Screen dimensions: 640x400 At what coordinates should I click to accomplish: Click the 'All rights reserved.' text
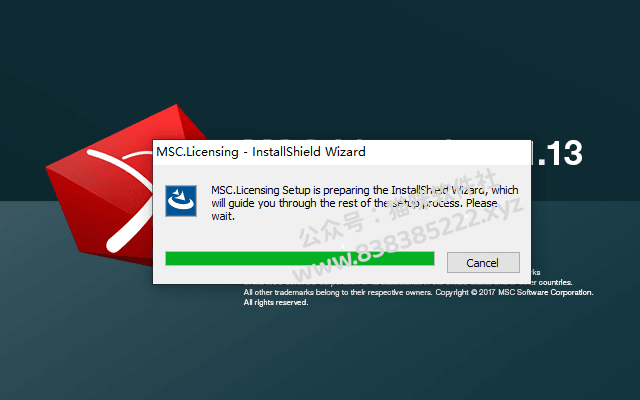tap(276, 302)
